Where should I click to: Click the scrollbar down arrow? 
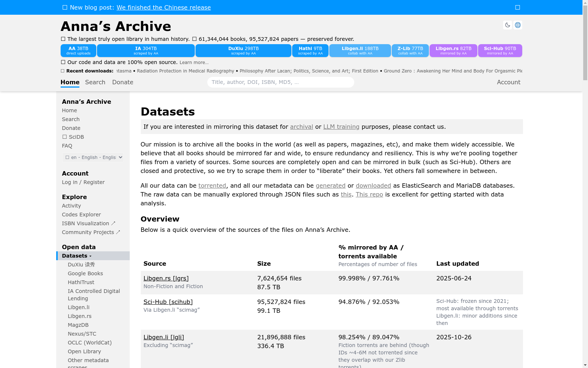tap(585, 365)
